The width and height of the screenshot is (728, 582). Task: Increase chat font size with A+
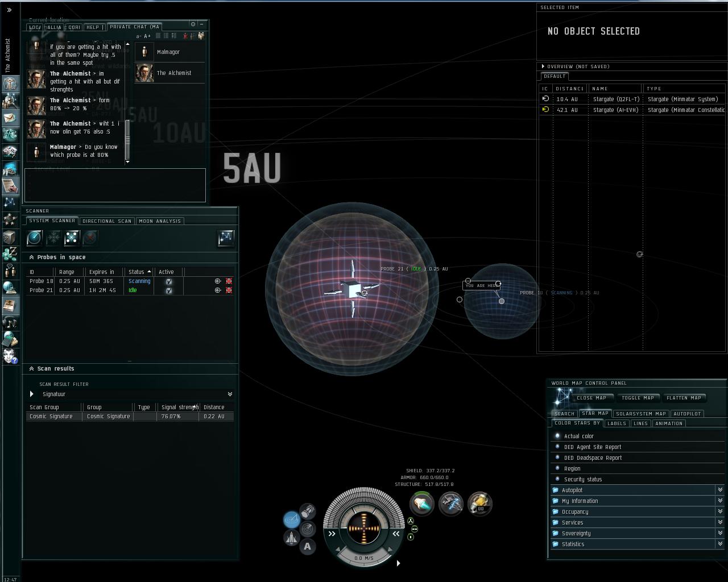[148, 36]
